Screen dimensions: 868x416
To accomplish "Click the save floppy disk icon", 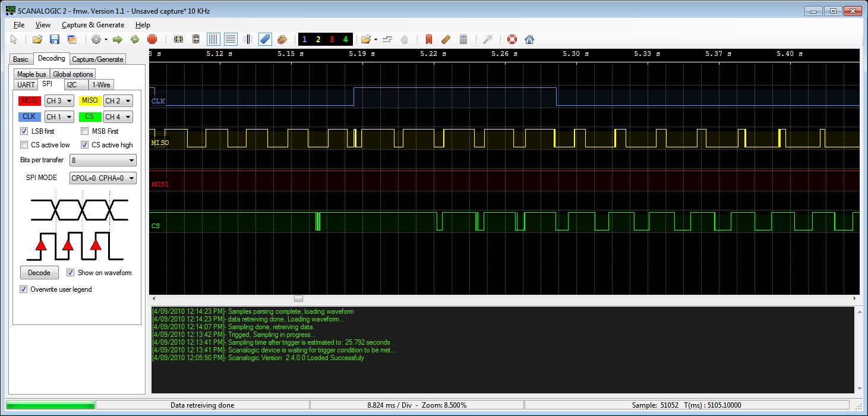I will tap(55, 39).
